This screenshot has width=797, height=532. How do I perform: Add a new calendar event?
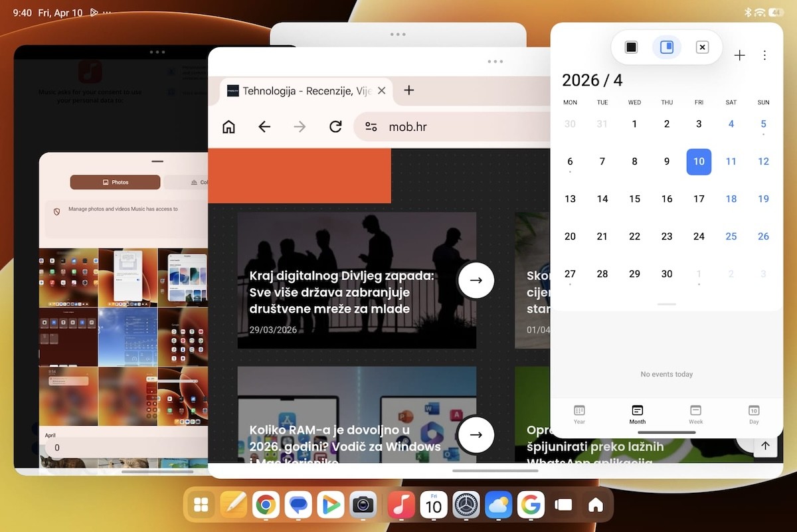pyautogui.click(x=739, y=56)
